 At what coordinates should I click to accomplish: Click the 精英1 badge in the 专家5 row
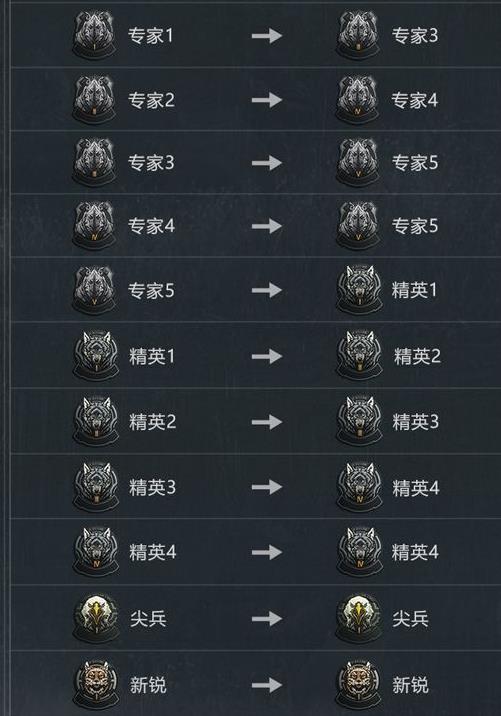[x=359, y=290]
